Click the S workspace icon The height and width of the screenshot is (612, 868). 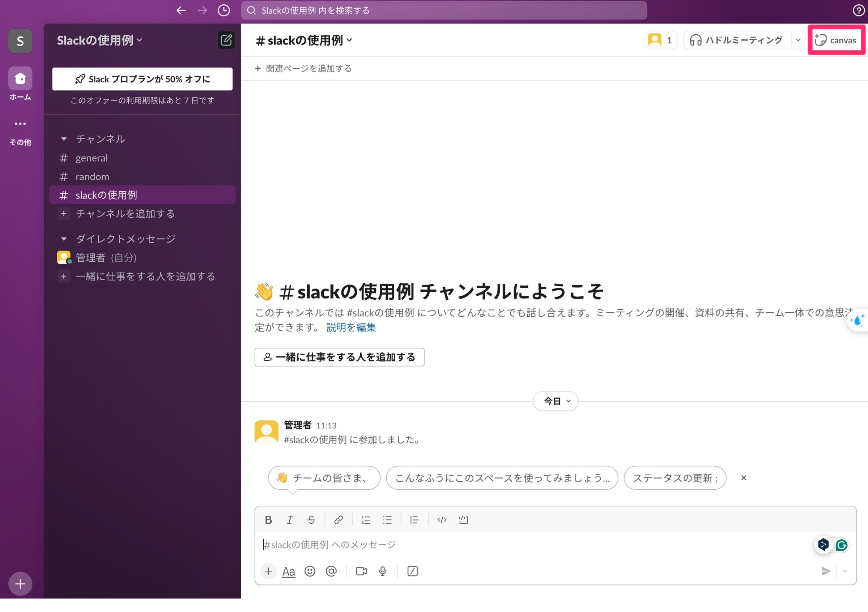pos(20,41)
